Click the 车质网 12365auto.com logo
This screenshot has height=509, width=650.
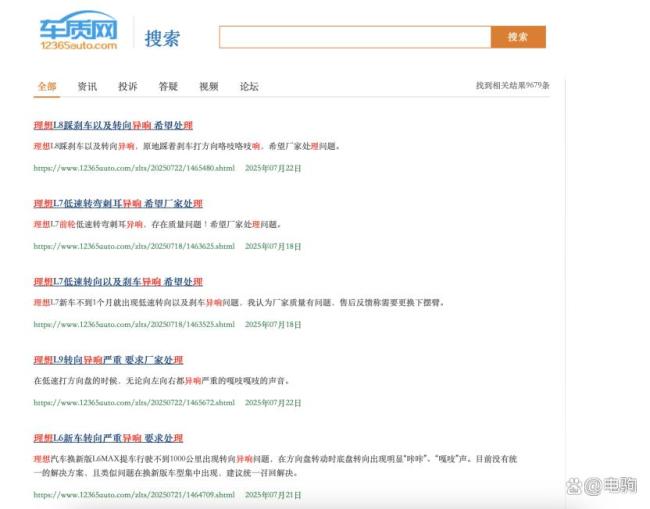78,31
